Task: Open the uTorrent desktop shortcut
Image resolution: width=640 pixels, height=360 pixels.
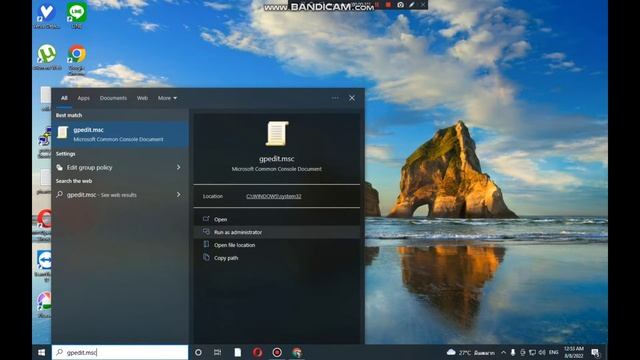Action: (x=47, y=57)
